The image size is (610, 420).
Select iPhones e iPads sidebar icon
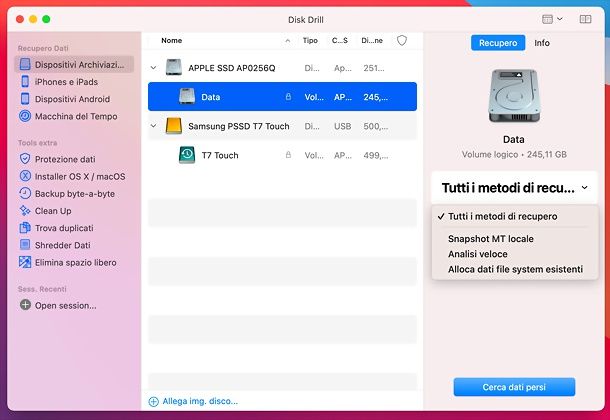coord(25,82)
